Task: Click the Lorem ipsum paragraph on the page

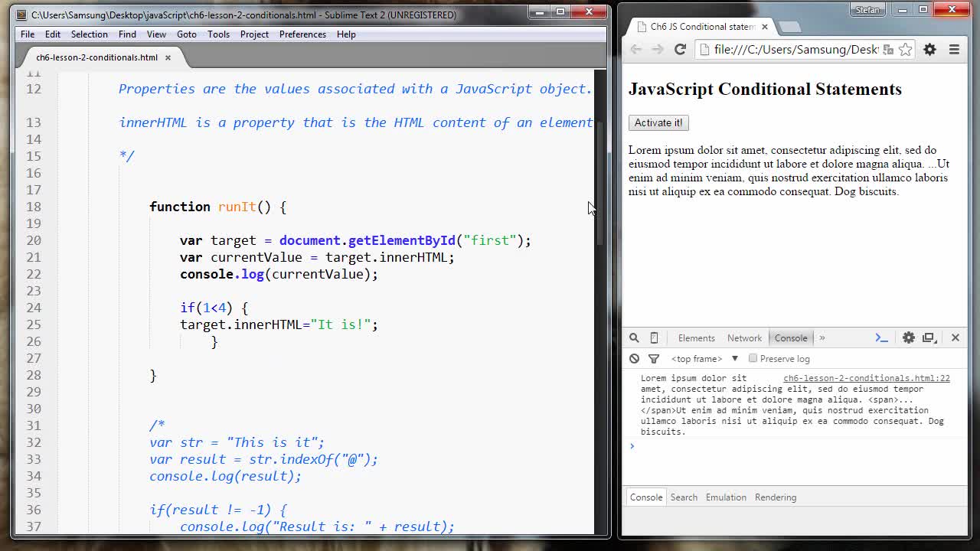Action: click(789, 171)
